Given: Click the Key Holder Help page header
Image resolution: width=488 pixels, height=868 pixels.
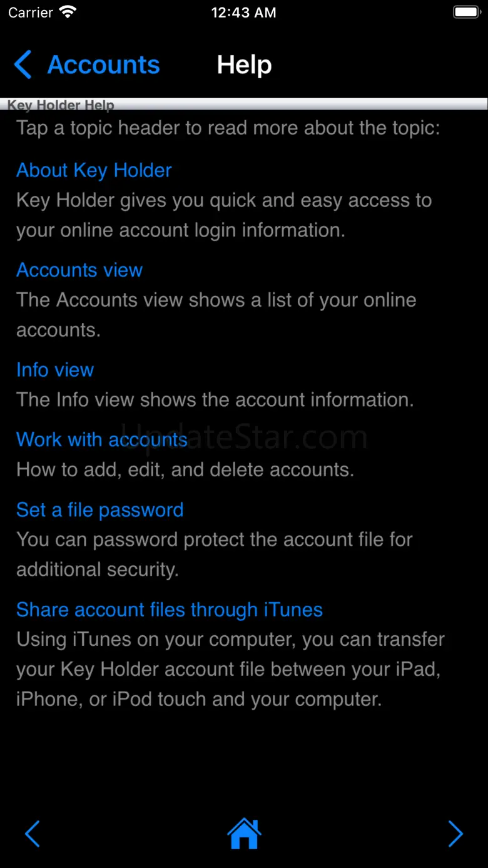Looking at the screenshot, I should pos(61,105).
